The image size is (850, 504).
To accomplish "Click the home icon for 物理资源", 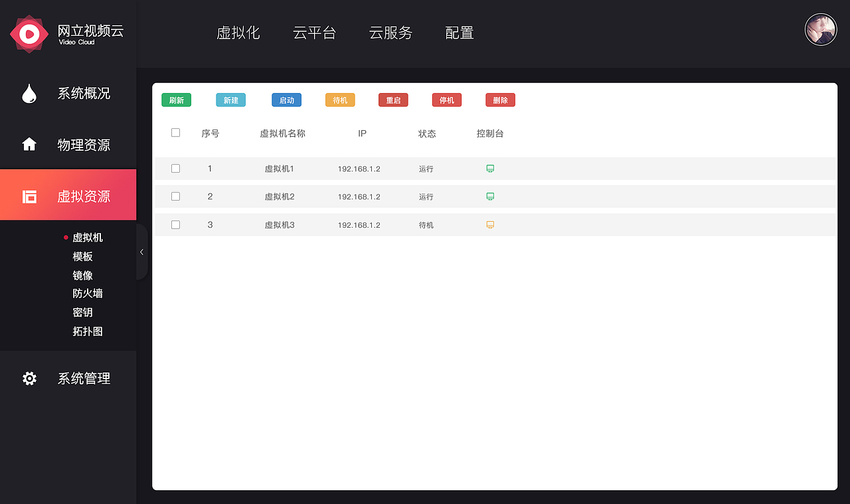I will point(29,144).
